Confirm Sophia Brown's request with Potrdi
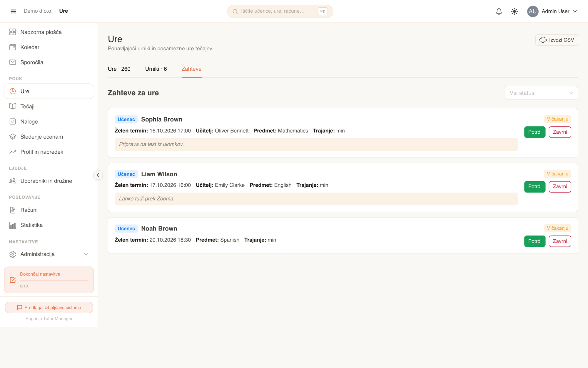The width and height of the screenshot is (588, 368). (535, 132)
